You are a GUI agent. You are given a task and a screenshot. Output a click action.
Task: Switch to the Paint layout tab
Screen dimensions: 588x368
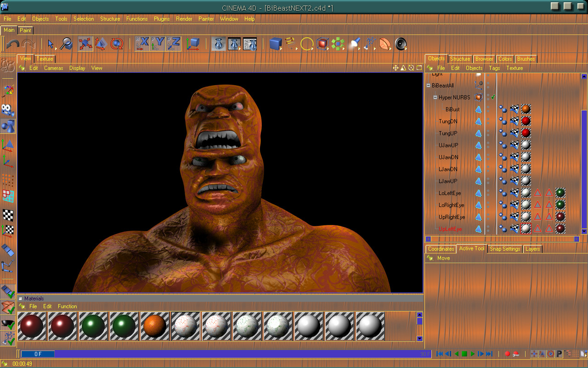tap(26, 30)
